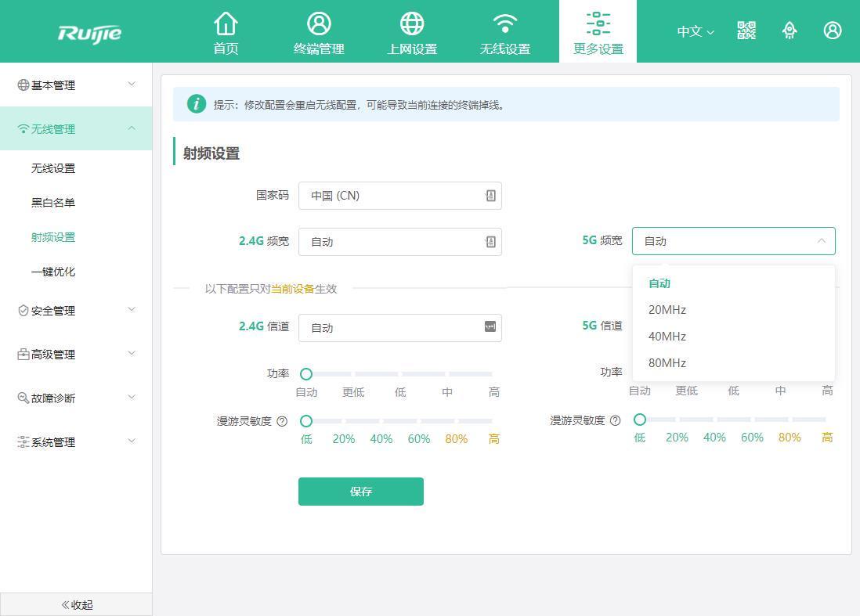
Task: Click the 故障诊断 magnifier icon
Action: point(23,398)
